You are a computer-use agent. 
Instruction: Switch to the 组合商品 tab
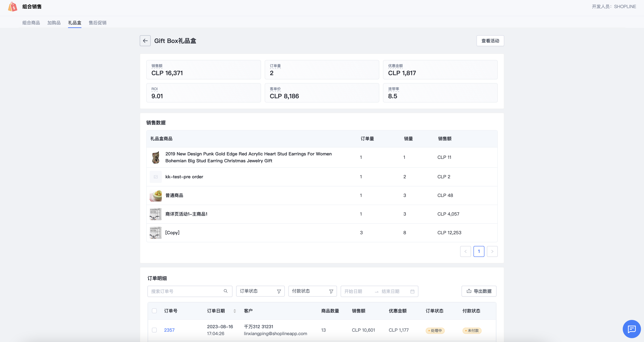[x=31, y=23]
